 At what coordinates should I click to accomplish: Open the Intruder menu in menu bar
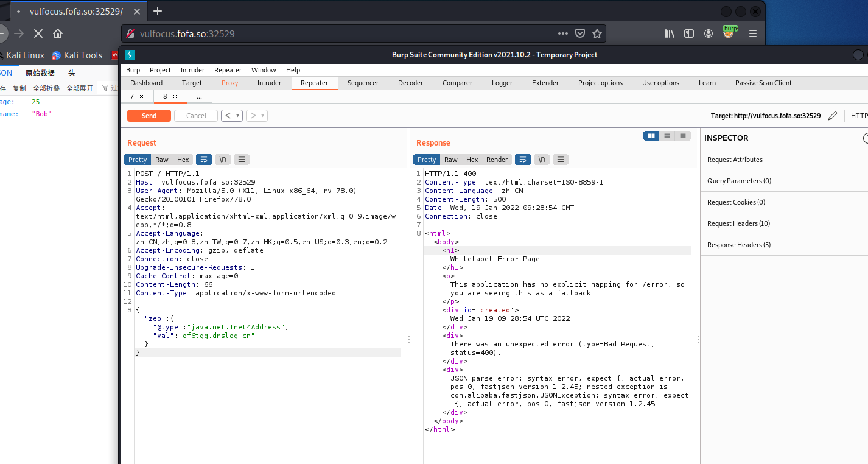pos(192,70)
